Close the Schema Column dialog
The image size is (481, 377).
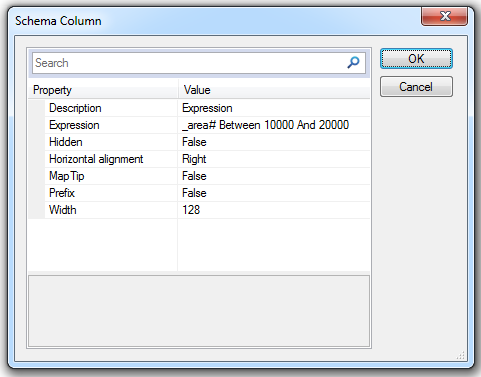pos(444,16)
